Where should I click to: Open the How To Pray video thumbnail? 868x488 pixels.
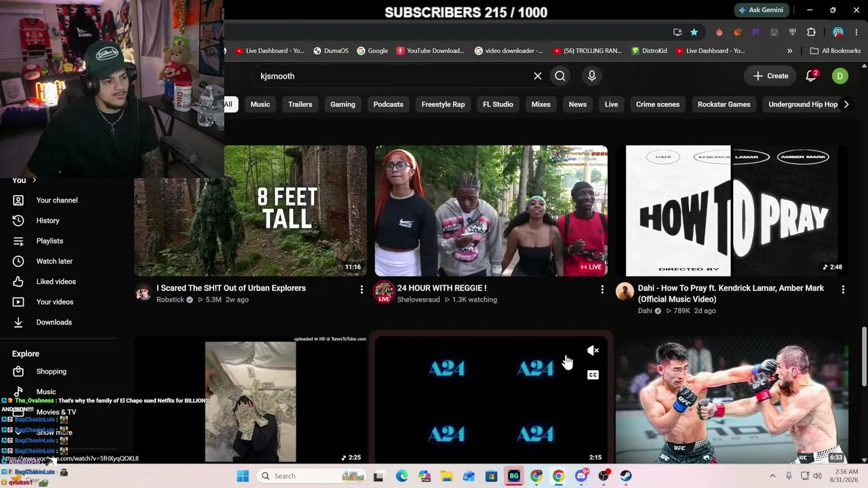click(732, 210)
